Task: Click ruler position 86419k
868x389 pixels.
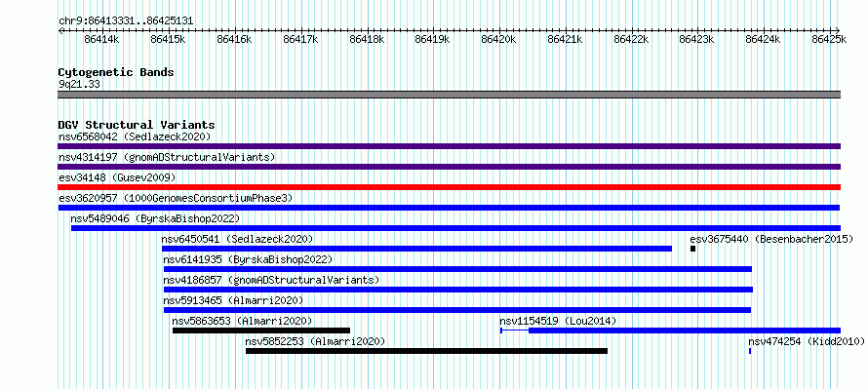Action: [x=432, y=39]
